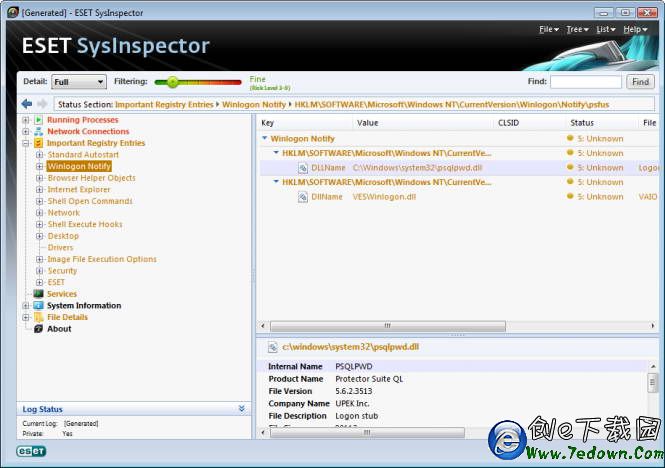The width and height of the screenshot is (665, 468).
Task: Click the Status column header
Action: [582, 123]
